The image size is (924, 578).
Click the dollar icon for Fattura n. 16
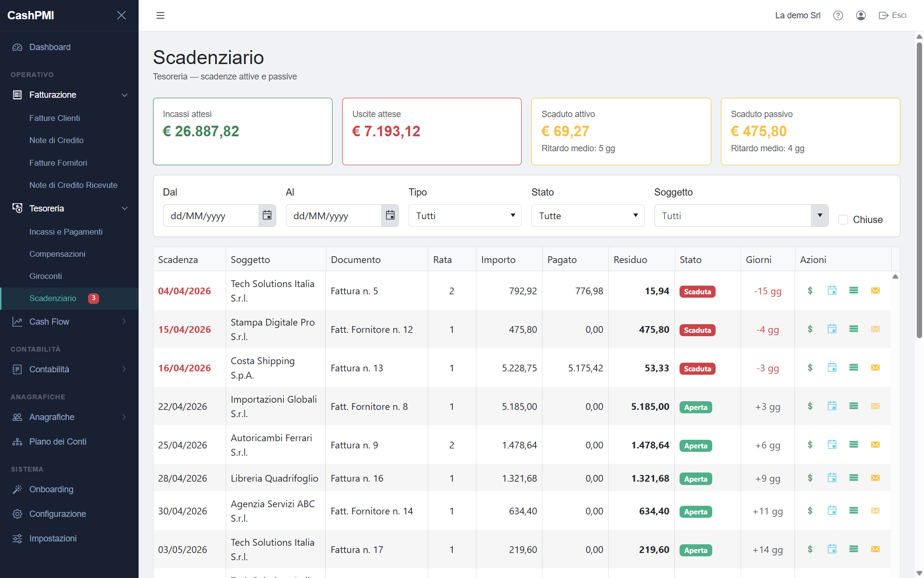(x=810, y=478)
